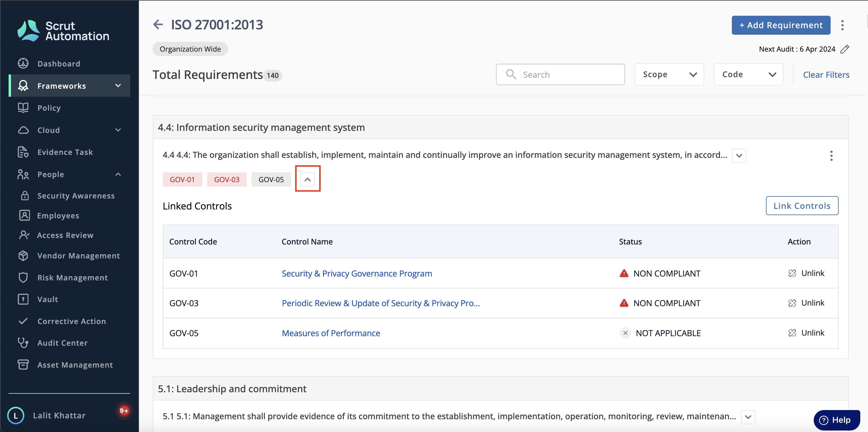Click the Risk Management shield icon

click(23, 277)
